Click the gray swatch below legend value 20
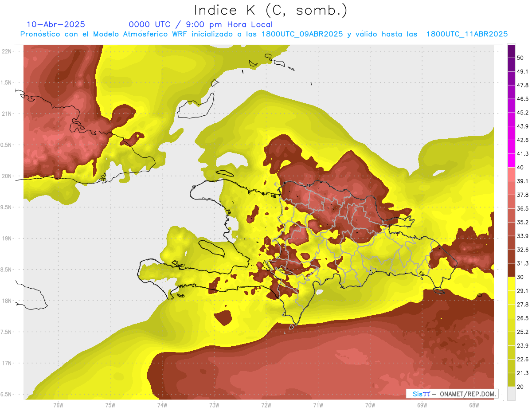 [511, 394]
